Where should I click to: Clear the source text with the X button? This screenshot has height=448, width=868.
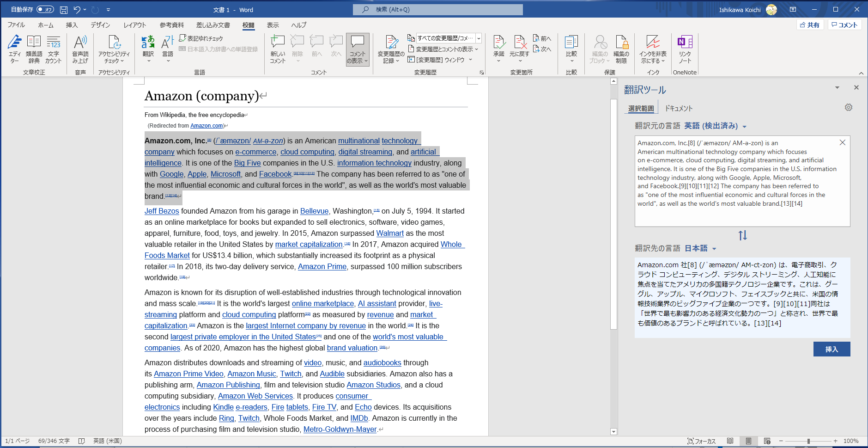(843, 142)
